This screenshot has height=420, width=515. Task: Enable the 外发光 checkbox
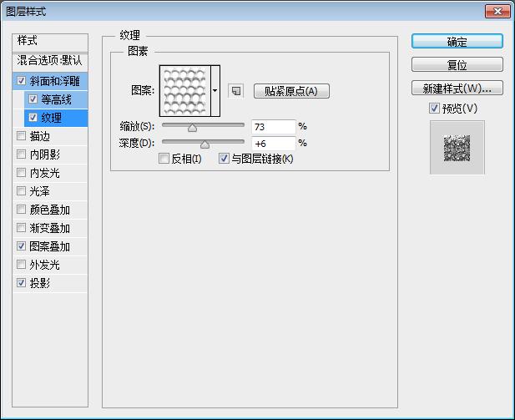pyautogui.click(x=22, y=265)
